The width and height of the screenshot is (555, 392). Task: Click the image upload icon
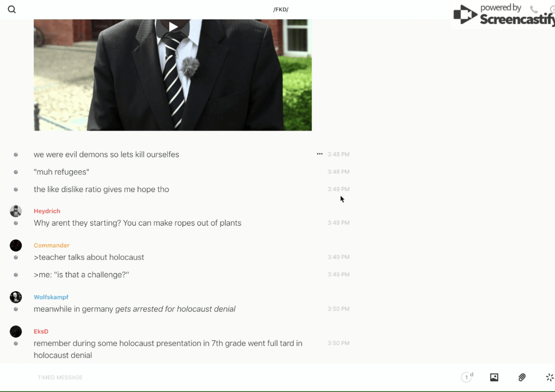(494, 377)
